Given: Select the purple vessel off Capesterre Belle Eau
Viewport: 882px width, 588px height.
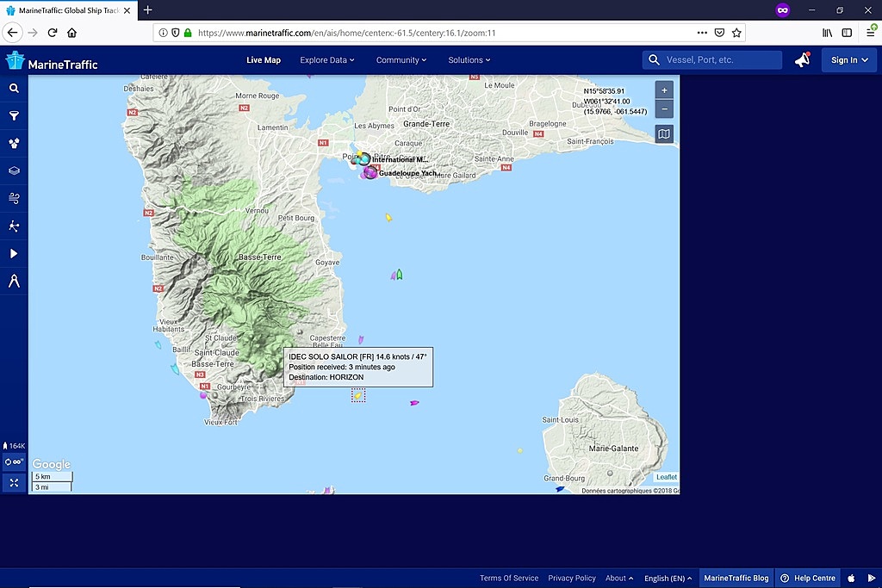Looking at the screenshot, I should (x=361, y=339).
